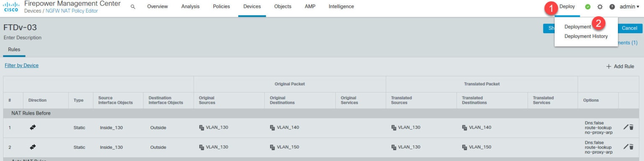This screenshot has width=644, height=161.
Task: Click the Translated Services column header
Action: pos(543,100)
